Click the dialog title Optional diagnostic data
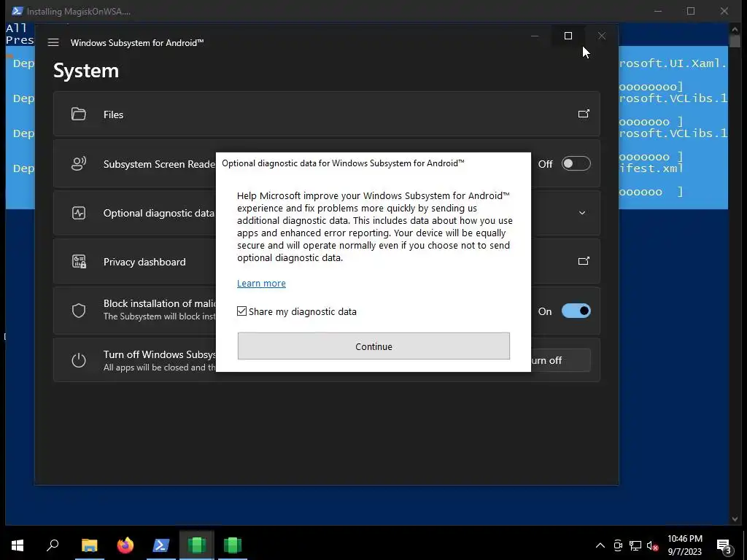 click(x=343, y=163)
